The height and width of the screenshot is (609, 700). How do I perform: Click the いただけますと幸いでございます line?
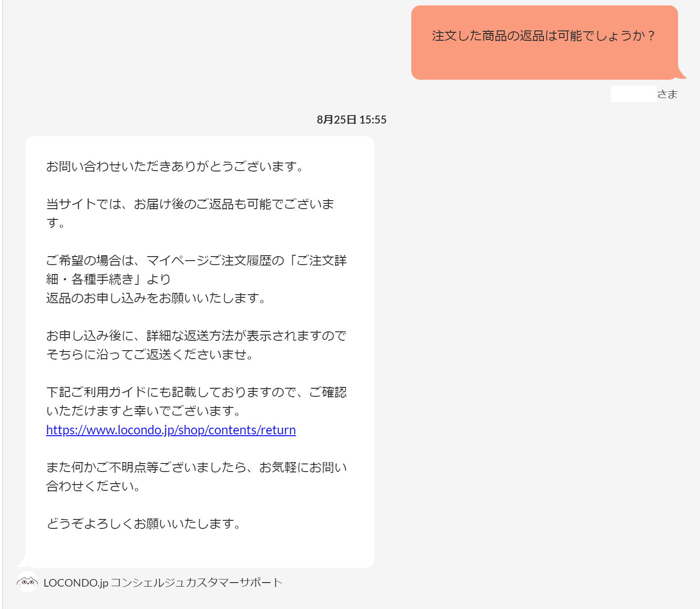coord(144,411)
